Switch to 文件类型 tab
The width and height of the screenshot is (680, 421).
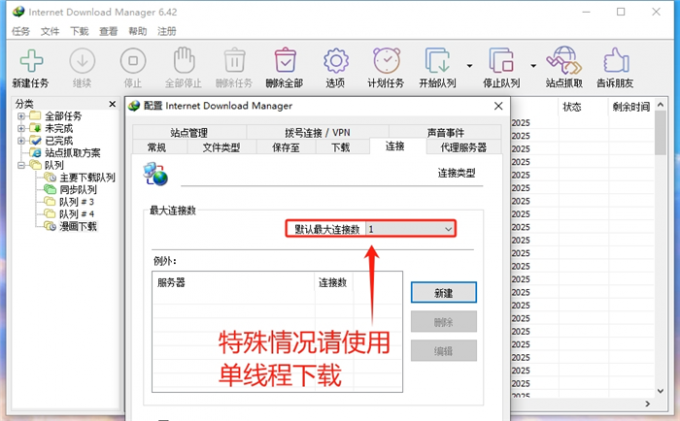click(221, 147)
